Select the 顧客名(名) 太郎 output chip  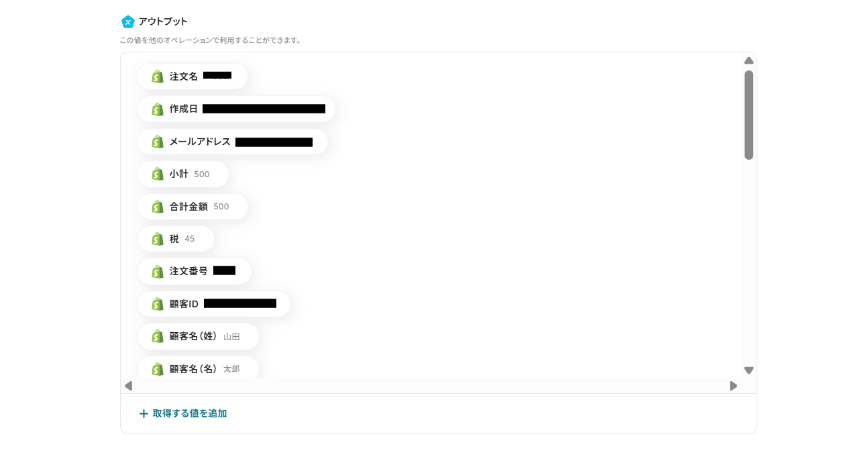[198, 368]
